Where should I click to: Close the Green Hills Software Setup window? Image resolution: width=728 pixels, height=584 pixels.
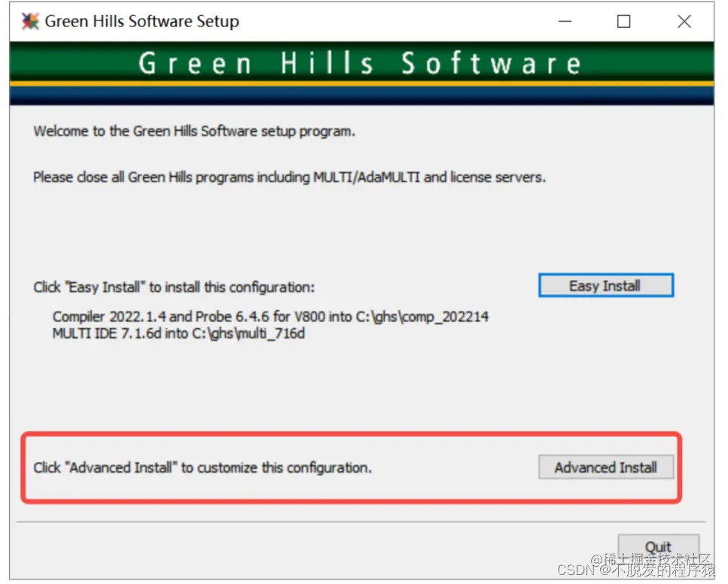tap(684, 21)
